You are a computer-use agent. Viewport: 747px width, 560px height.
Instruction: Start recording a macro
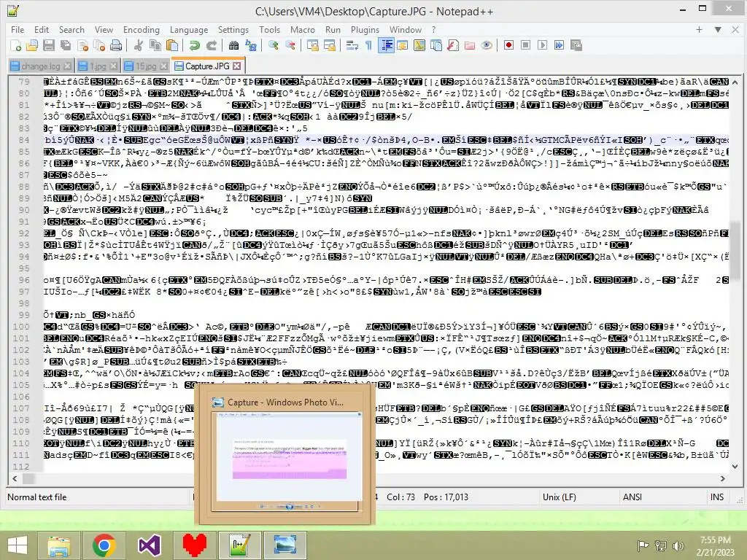(x=508, y=46)
